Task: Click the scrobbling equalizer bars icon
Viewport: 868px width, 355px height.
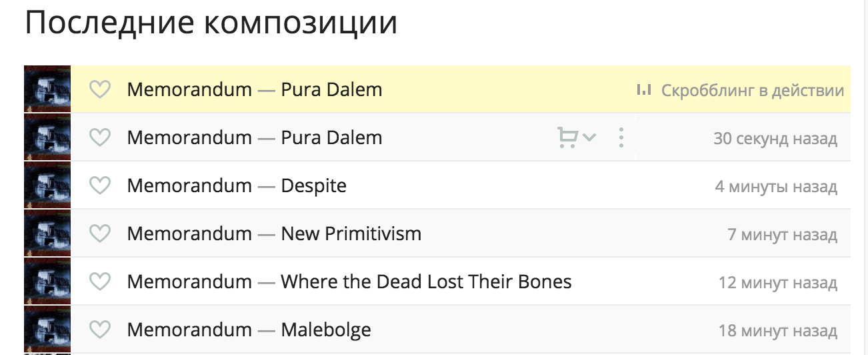Action: (x=644, y=89)
